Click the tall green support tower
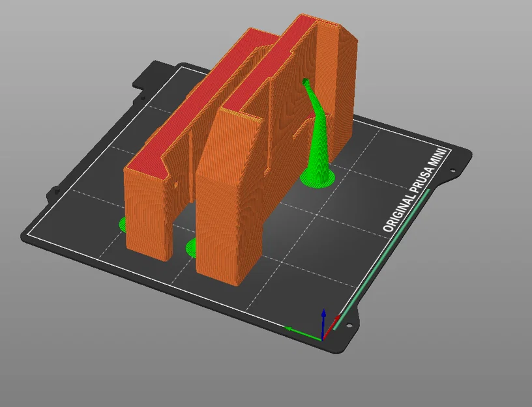Screen dimensions: 532x407 click(318, 135)
